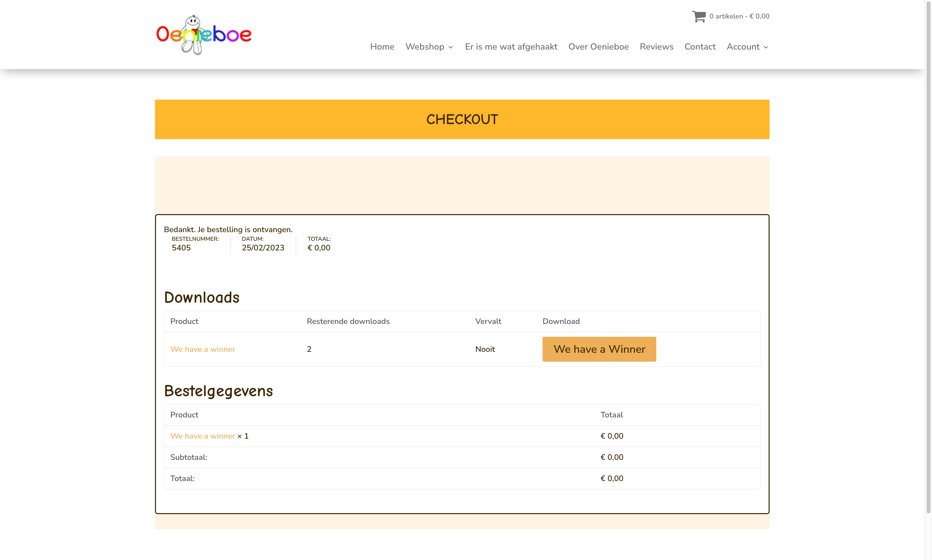The height and width of the screenshot is (560, 932).
Task: Click the remaining downloads count of 2
Action: 309,349
